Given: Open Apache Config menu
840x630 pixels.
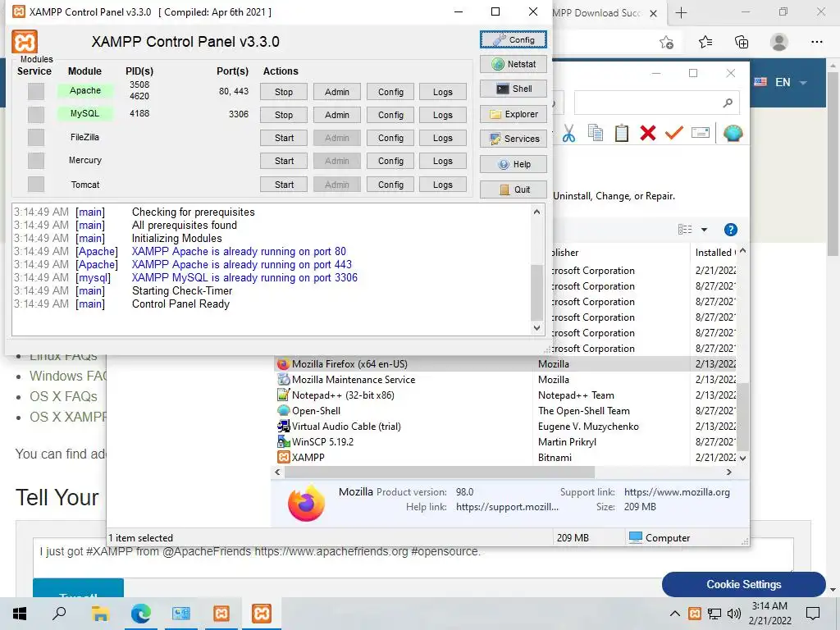Looking at the screenshot, I should coord(390,92).
